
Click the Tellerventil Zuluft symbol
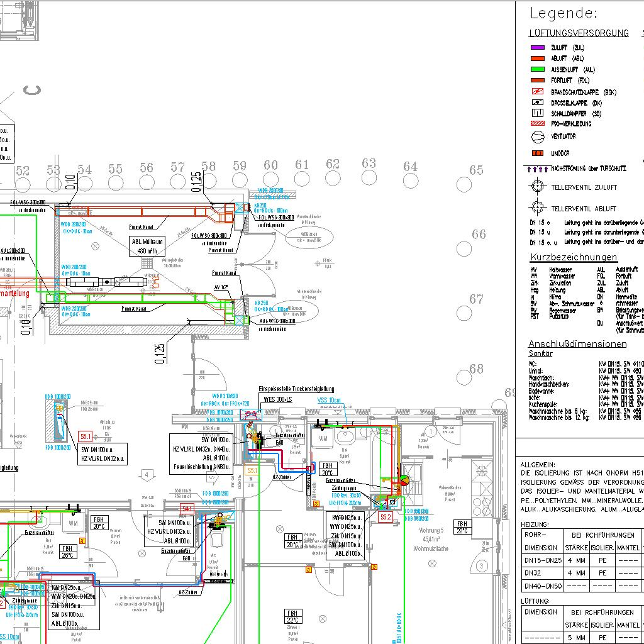click(536, 187)
